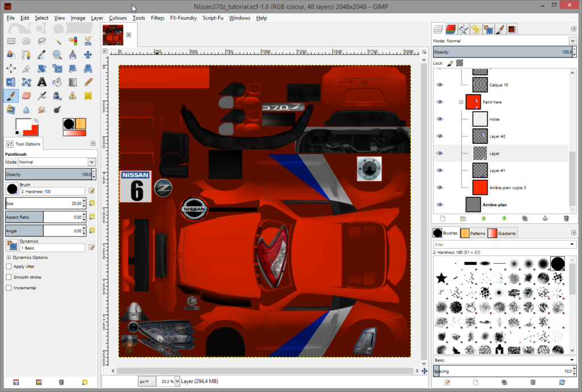Enable the Smooth stroke checkbox
Image resolution: width=582 pixels, height=392 pixels.
click(9, 277)
